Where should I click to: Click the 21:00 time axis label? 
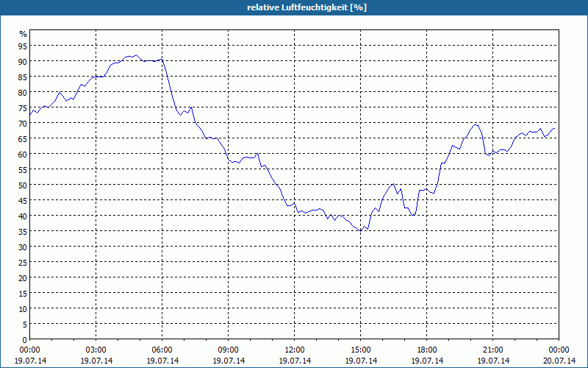coord(492,350)
